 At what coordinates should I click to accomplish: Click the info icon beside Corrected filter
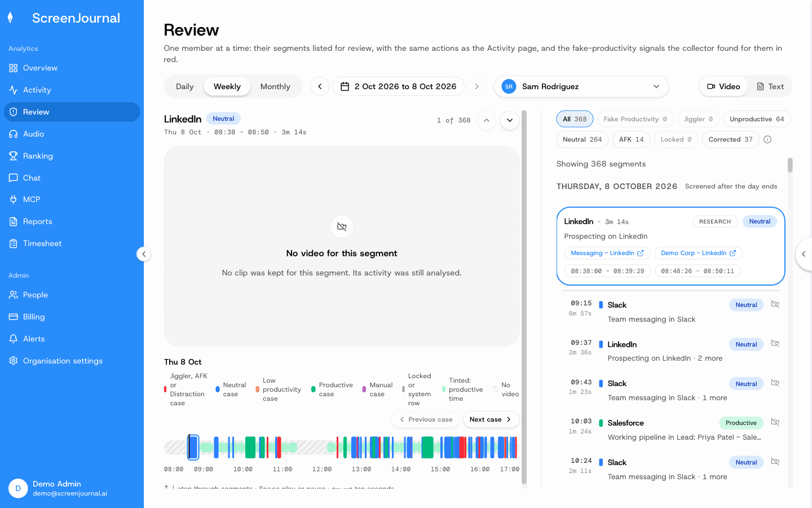pos(767,139)
